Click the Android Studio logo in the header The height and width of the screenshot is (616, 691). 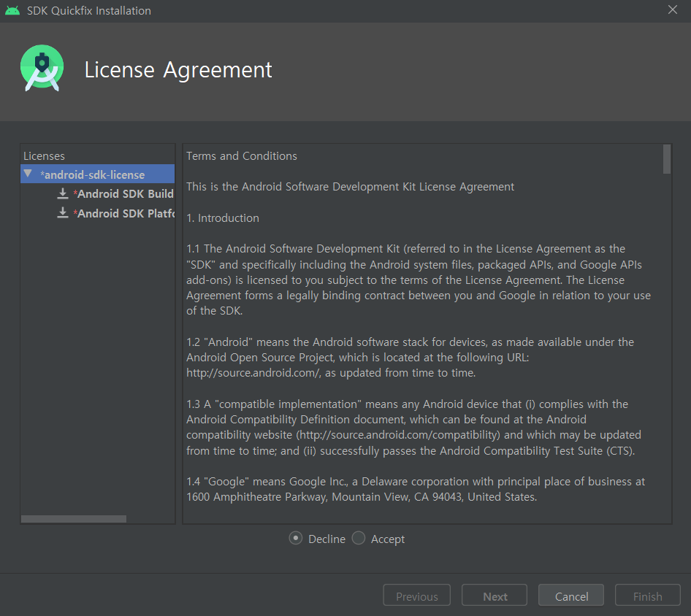coord(42,69)
